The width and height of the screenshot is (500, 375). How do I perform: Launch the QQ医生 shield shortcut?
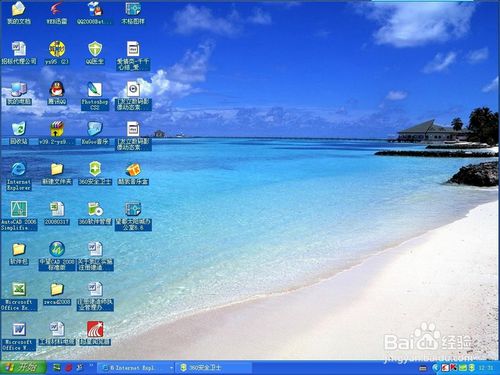[95, 53]
